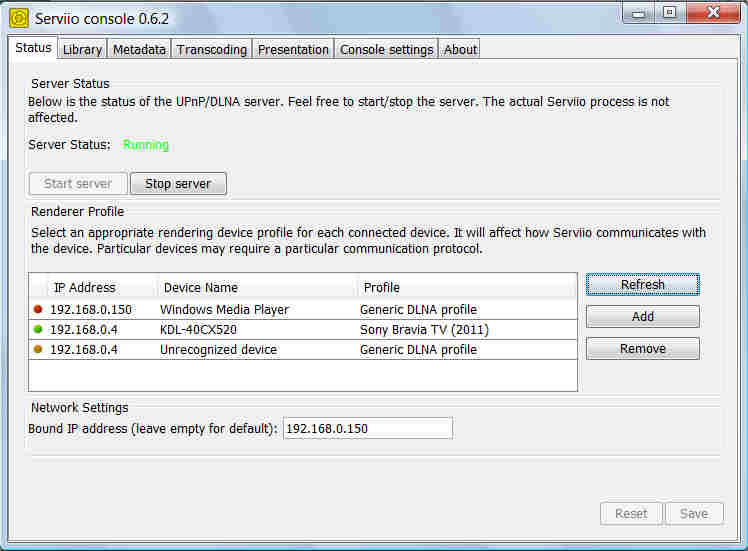Screen dimensions: 748x551
Task: Open the Console settings tab
Action: 386,49
